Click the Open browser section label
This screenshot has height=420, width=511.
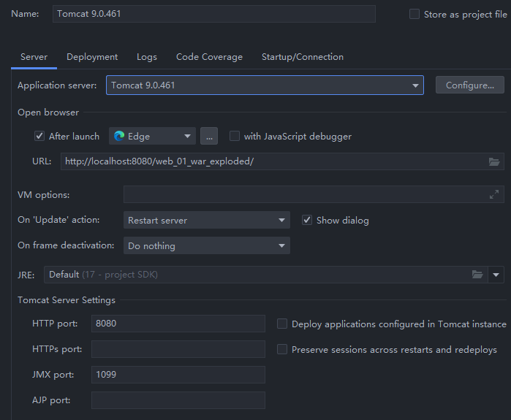coord(48,112)
